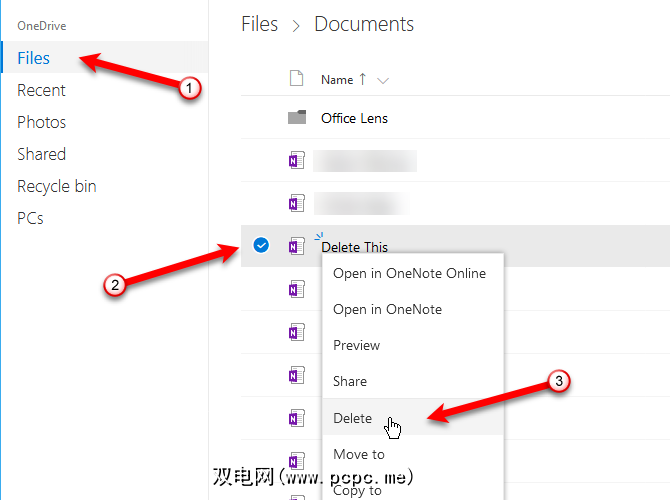Click the OneNote icon beside Move to entry
Screen dimensions: 670x500
[x=297, y=461]
